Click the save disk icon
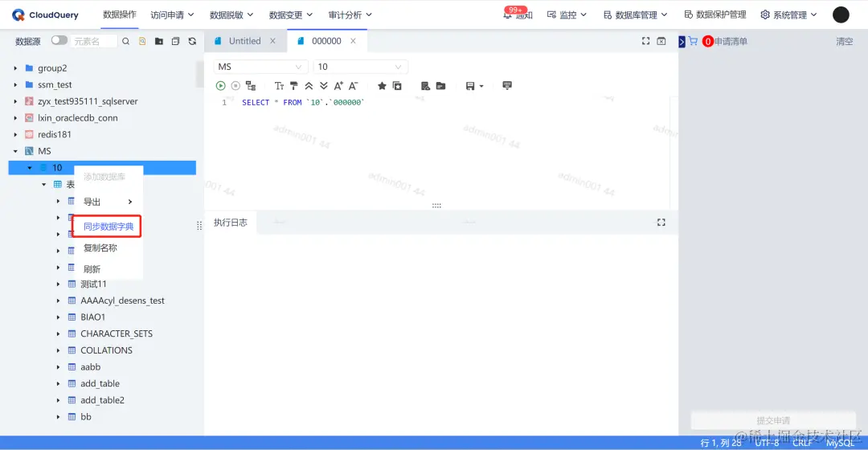The height and width of the screenshot is (450, 868). (x=470, y=86)
